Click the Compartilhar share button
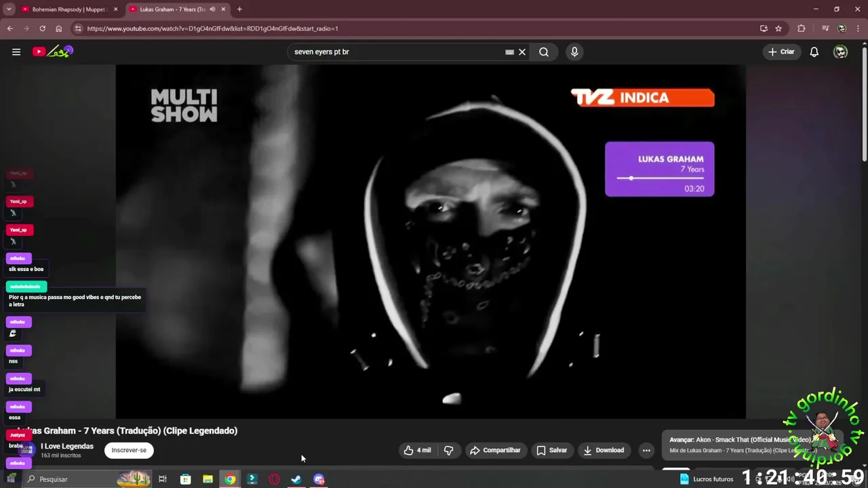868x488 pixels. [496, 450]
